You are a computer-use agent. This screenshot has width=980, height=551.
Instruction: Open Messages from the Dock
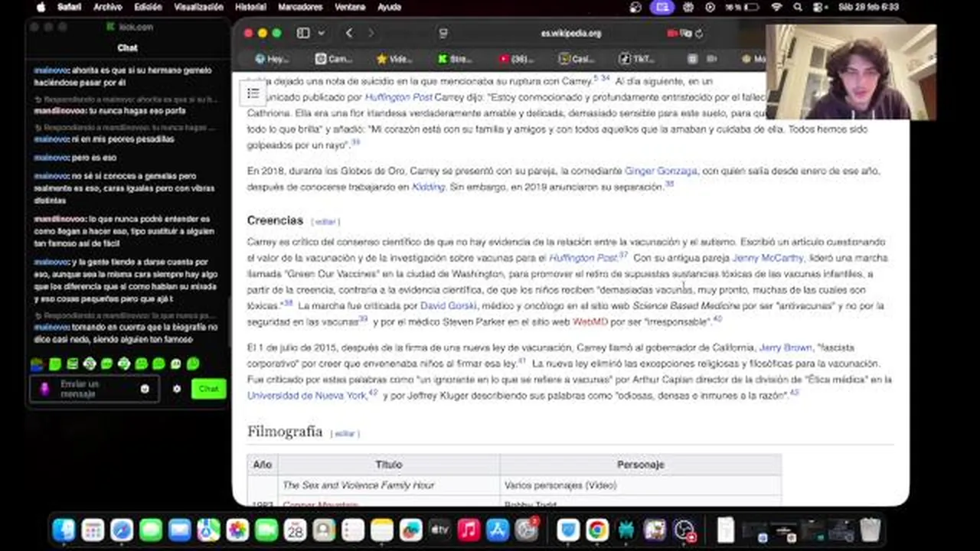151,530
